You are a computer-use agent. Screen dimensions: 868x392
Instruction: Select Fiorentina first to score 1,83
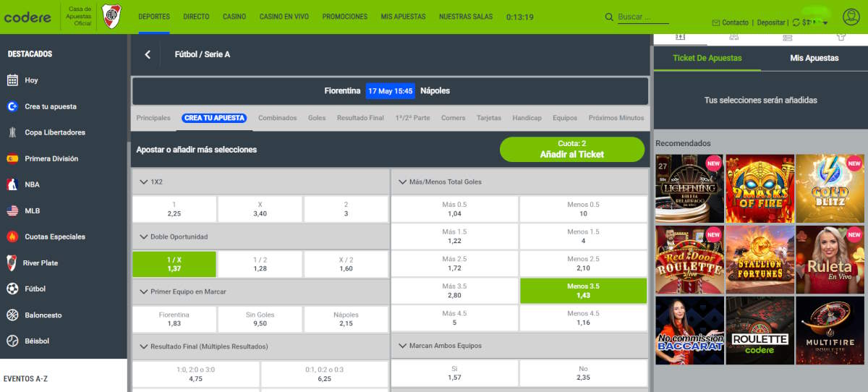(x=174, y=319)
